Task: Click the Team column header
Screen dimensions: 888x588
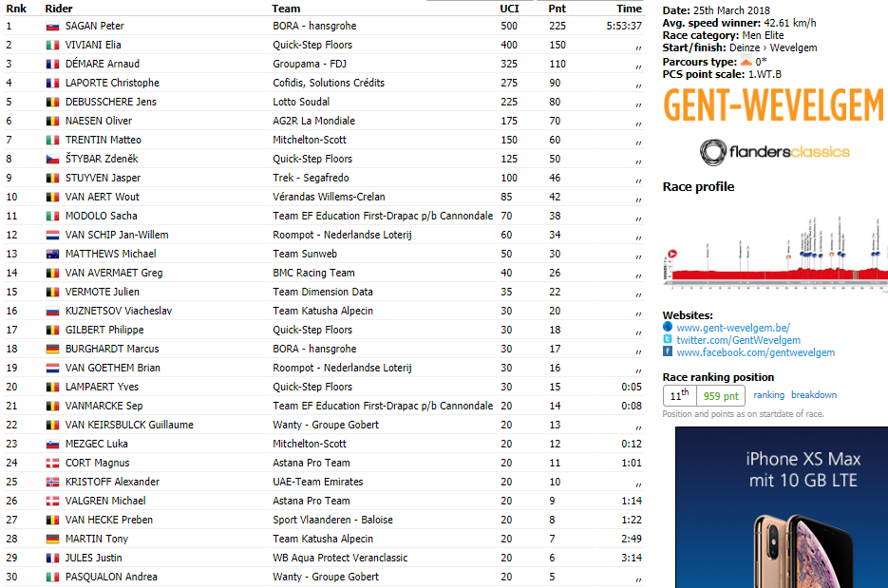Action: (286, 9)
